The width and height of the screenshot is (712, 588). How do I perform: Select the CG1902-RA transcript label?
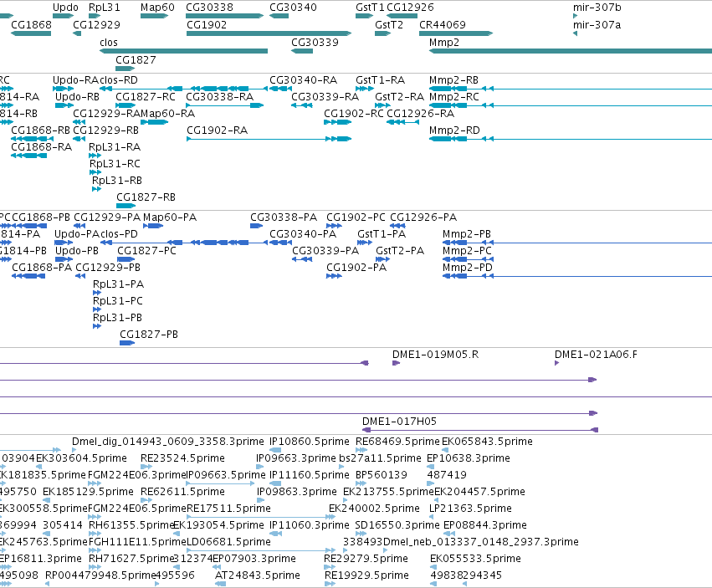(x=217, y=130)
